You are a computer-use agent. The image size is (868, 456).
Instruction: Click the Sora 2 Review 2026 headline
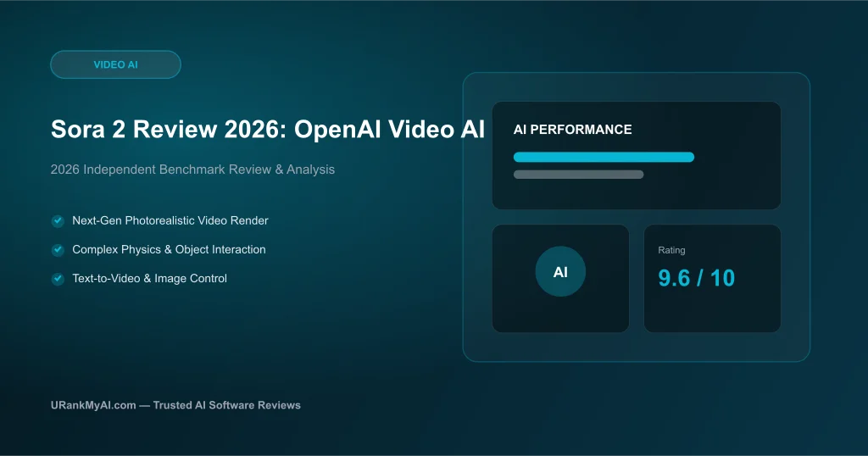tap(267, 129)
